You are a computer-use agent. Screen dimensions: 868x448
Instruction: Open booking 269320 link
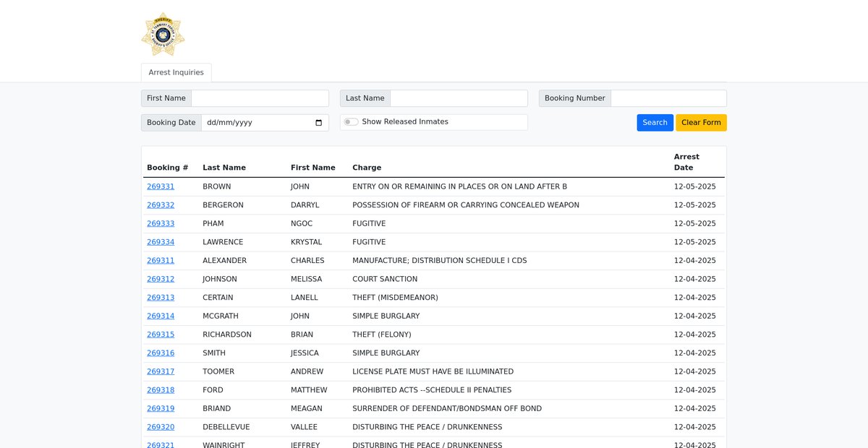(161, 427)
